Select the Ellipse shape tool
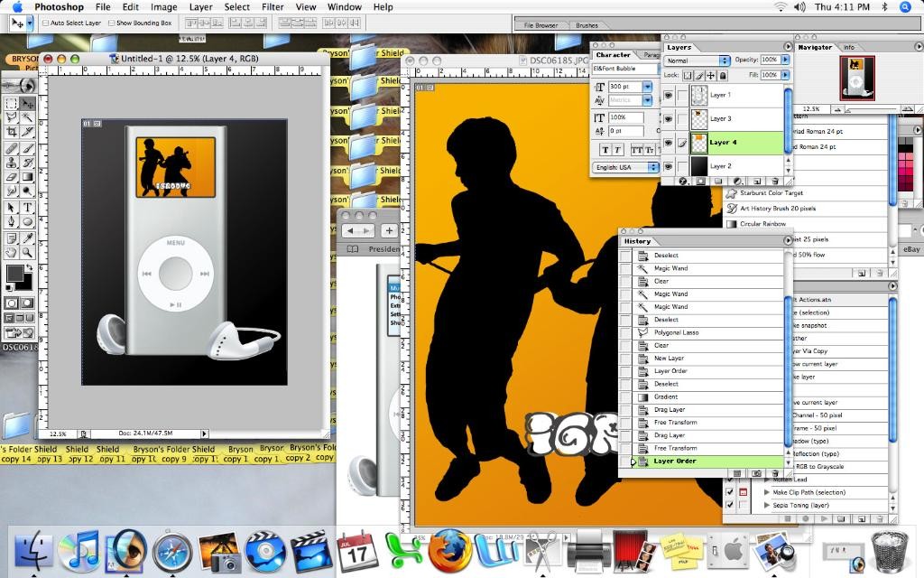 point(27,221)
